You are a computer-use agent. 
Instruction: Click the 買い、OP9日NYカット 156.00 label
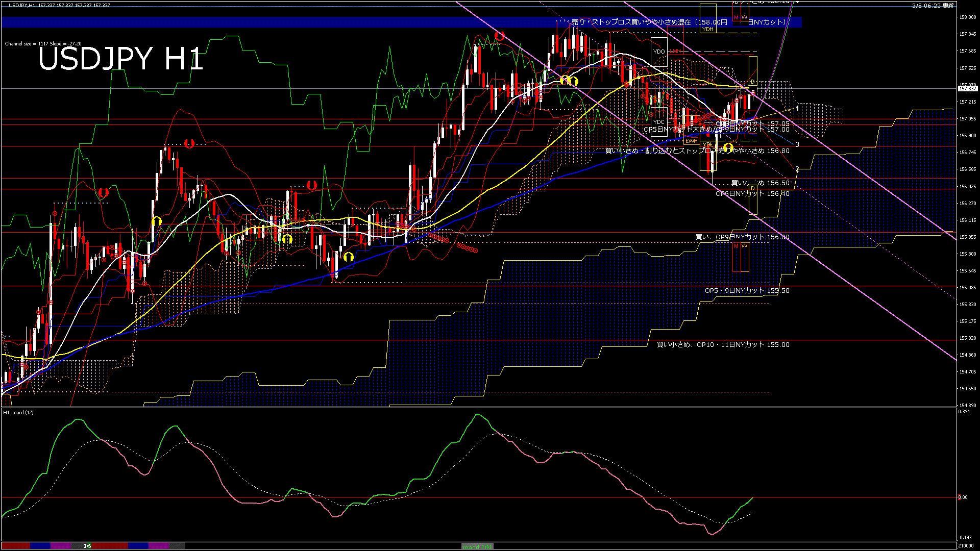coord(742,237)
